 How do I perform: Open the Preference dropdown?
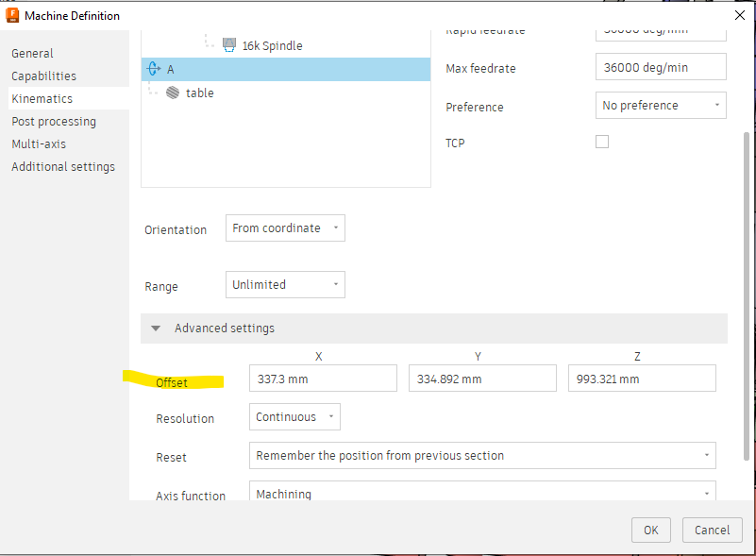pos(661,105)
